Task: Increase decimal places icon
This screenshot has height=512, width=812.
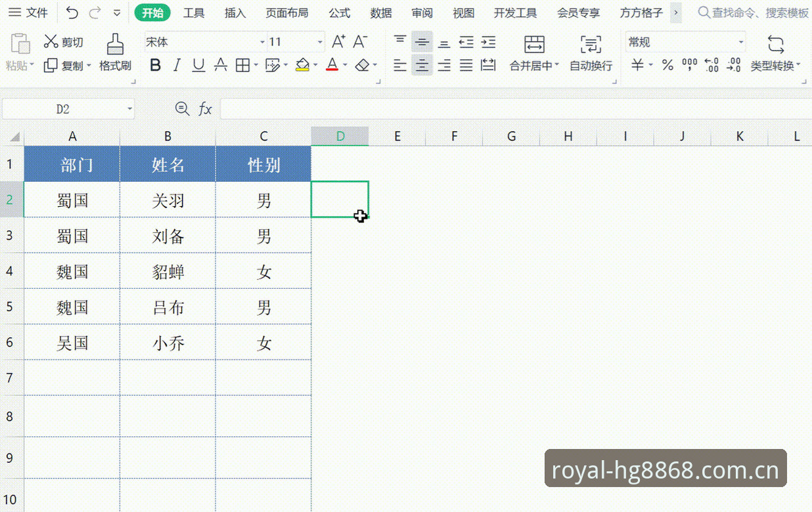Action: pyautogui.click(x=711, y=65)
